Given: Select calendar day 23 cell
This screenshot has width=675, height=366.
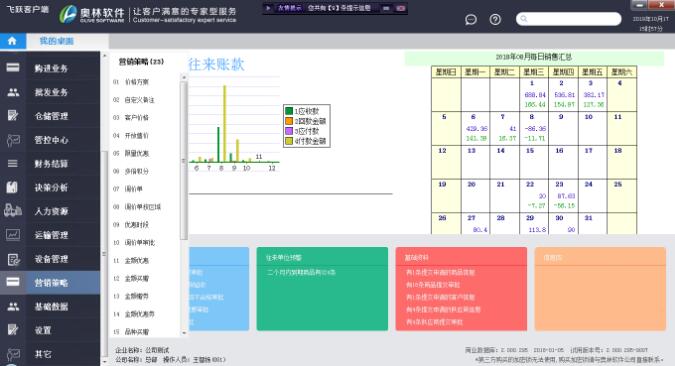Looking at the screenshot, I should click(563, 196).
